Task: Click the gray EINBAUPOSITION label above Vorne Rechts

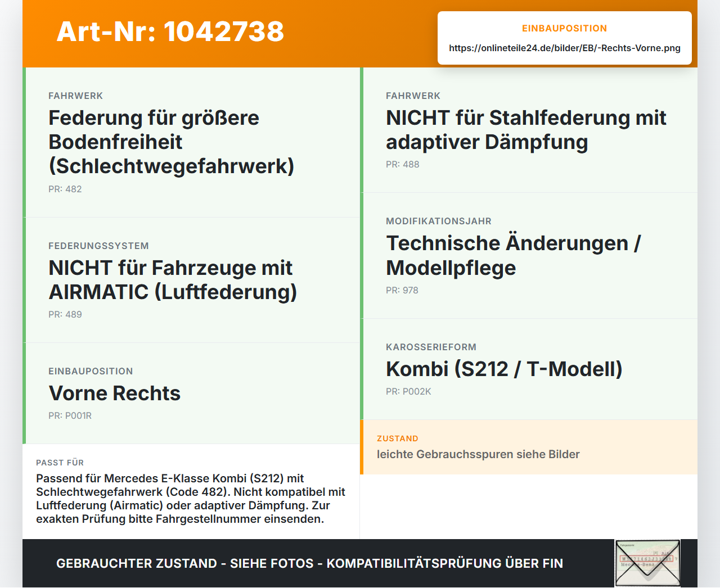Action: (x=91, y=371)
